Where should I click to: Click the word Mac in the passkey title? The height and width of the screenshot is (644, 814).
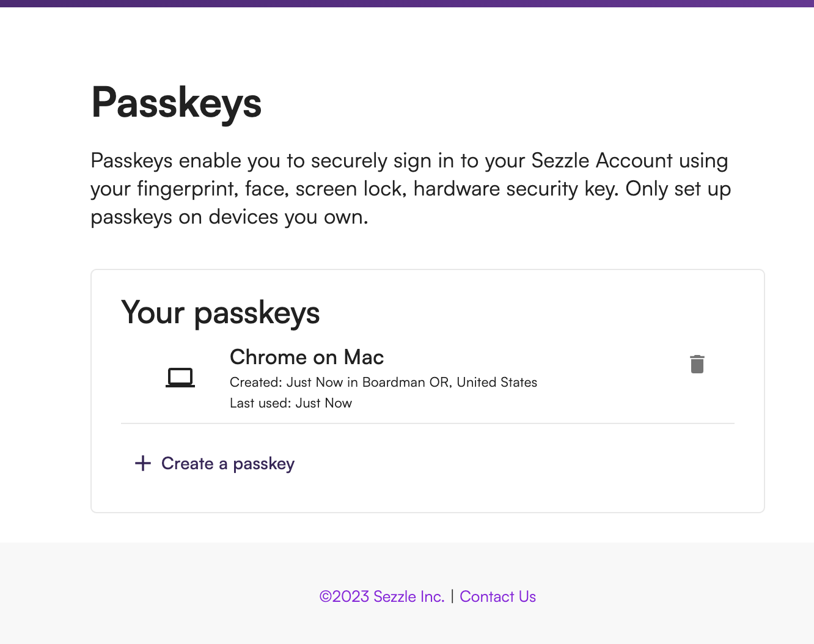364,357
